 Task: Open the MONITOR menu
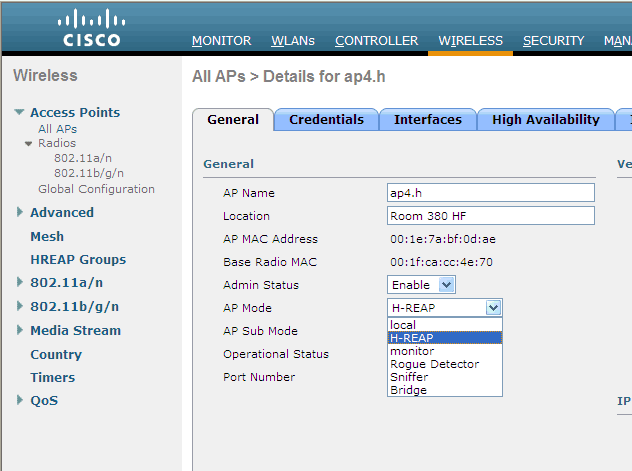(221, 41)
